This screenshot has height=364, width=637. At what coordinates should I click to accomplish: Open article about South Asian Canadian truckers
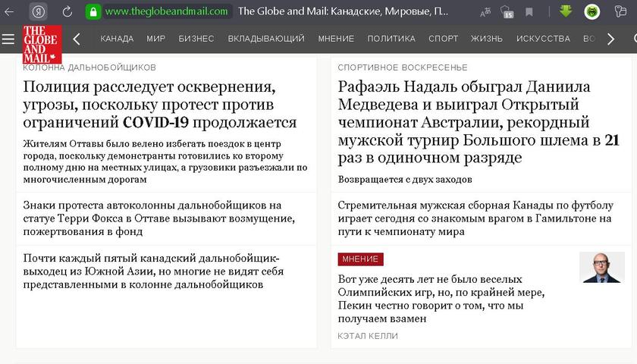pos(153,271)
